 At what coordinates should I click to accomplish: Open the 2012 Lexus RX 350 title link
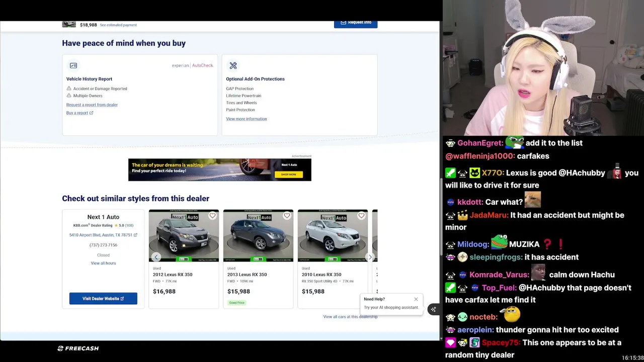tap(173, 275)
